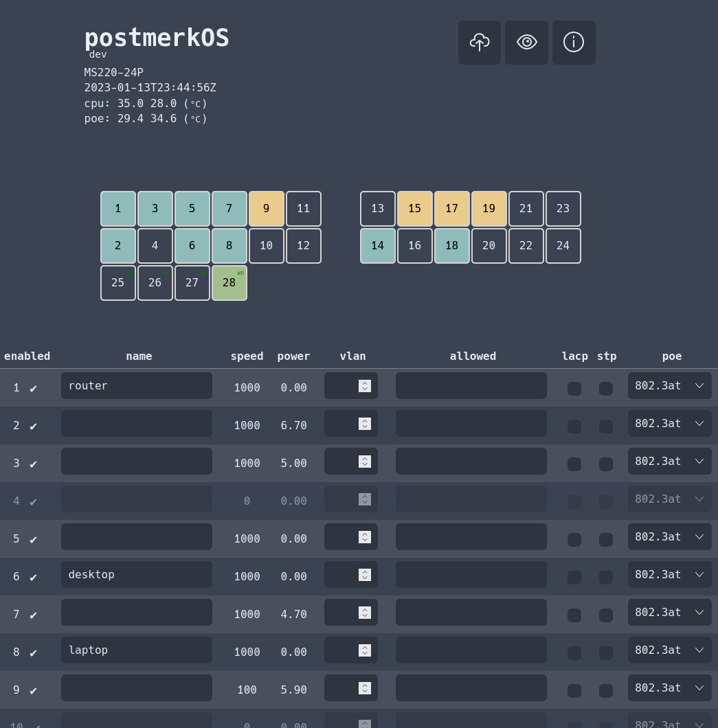The width and height of the screenshot is (718, 728).
Task: Toggle the enabled checkmark for port 6
Action: [x=33, y=577]
